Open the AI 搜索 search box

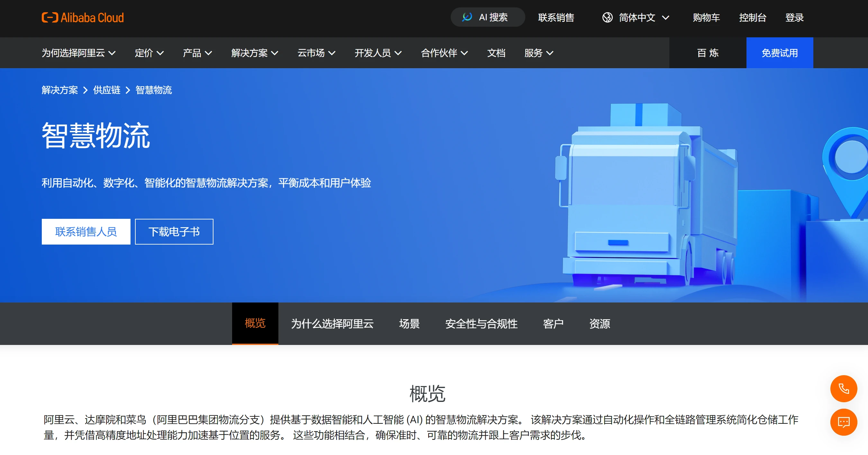point(487,17)
